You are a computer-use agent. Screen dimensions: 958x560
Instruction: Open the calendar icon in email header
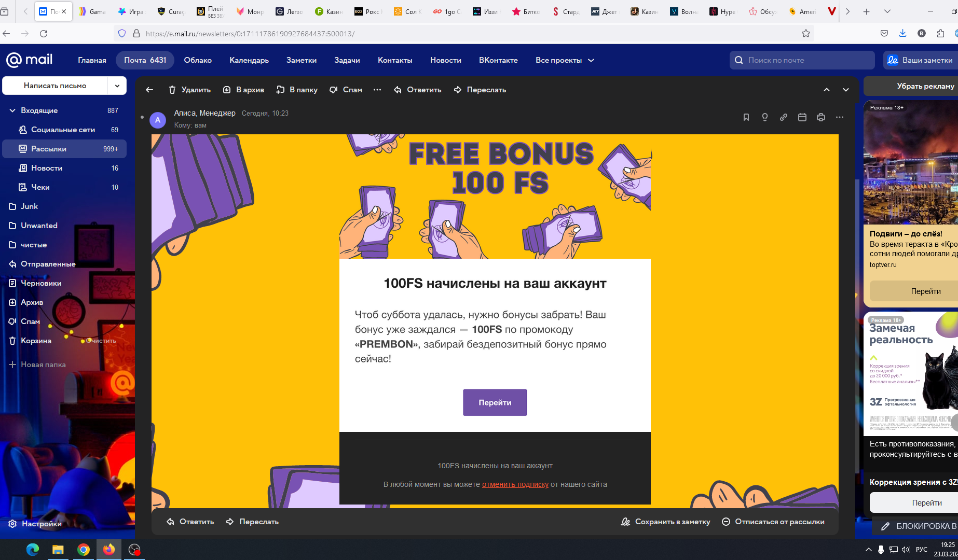(802, 117)
